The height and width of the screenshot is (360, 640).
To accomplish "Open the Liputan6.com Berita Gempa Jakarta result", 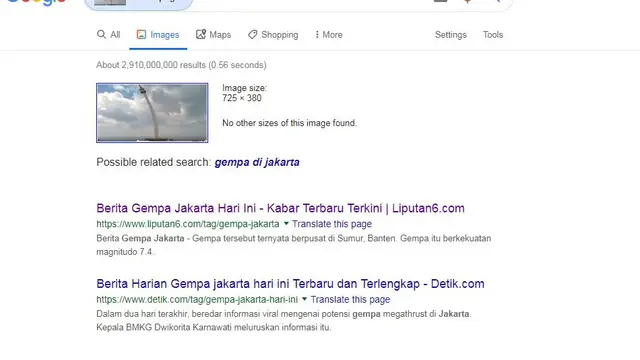I will coord(280,208).
